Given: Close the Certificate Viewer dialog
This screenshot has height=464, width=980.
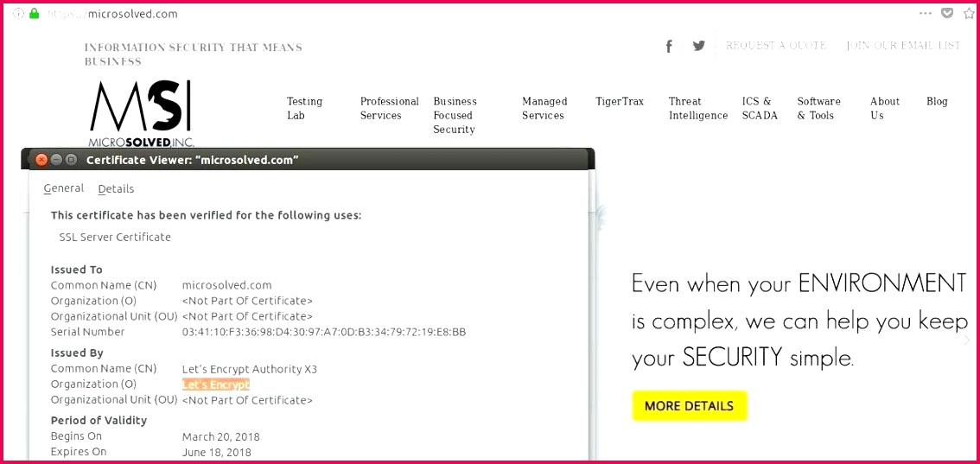Looking at the screenshot, I should point(41,160).
